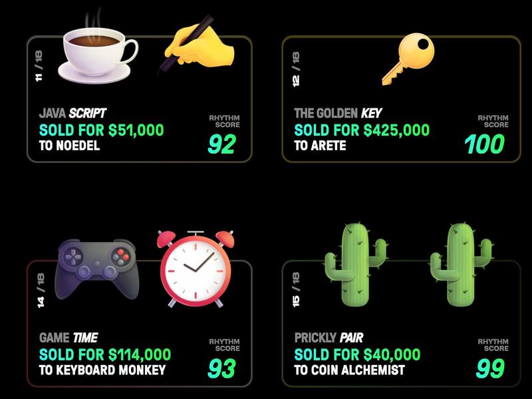Click the Sold for $51,000 text

[x=102, y=130]
